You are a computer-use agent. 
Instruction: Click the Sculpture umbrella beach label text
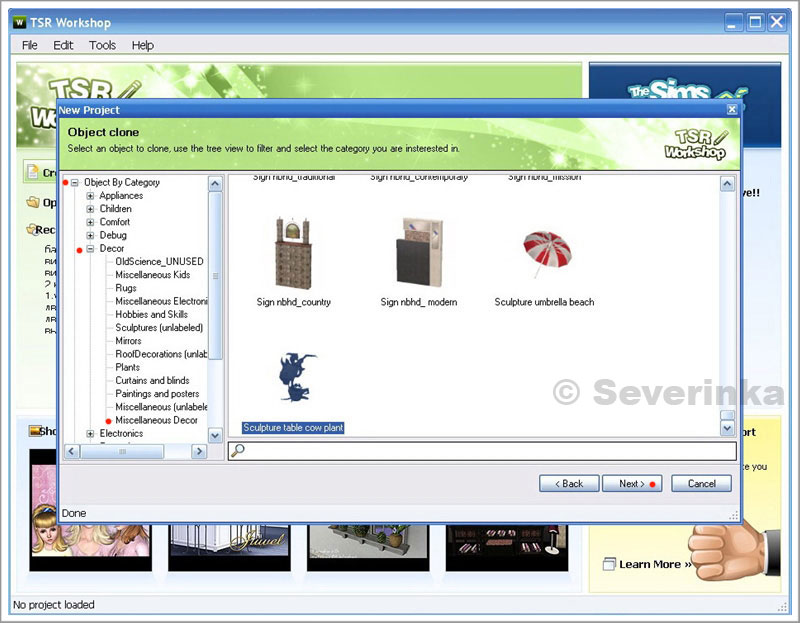(x=544, y=302)
